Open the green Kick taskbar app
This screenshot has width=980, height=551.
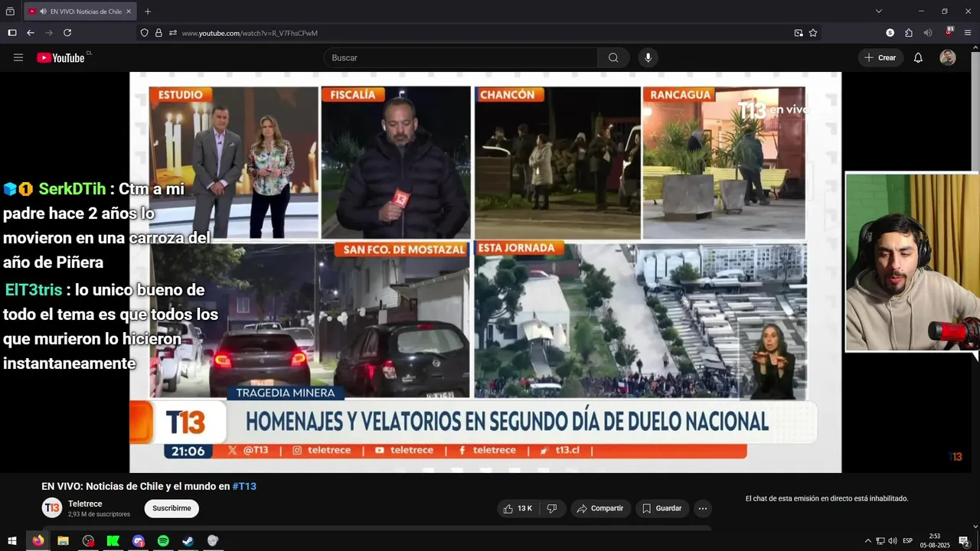[x=113, y=541]
